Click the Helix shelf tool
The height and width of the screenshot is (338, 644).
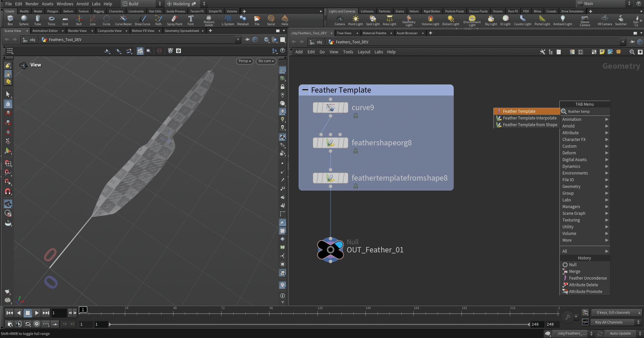[x=285, y=20]
